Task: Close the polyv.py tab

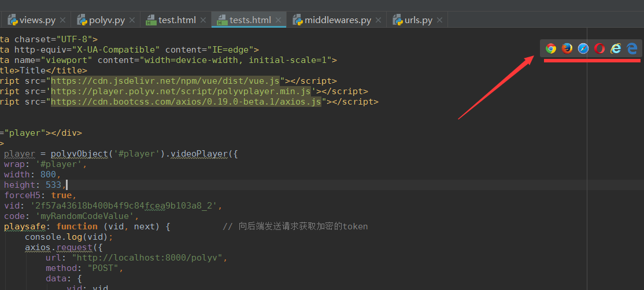Action: click(132, 20)
